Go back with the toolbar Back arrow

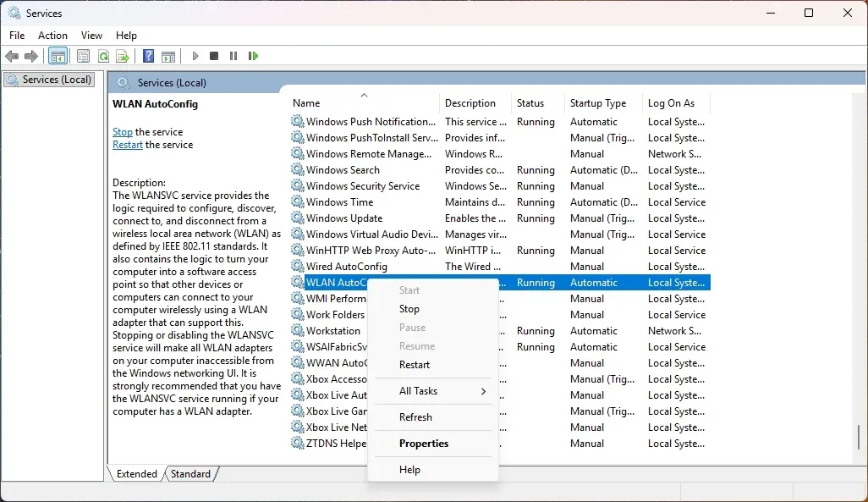[x=12, y=56]
